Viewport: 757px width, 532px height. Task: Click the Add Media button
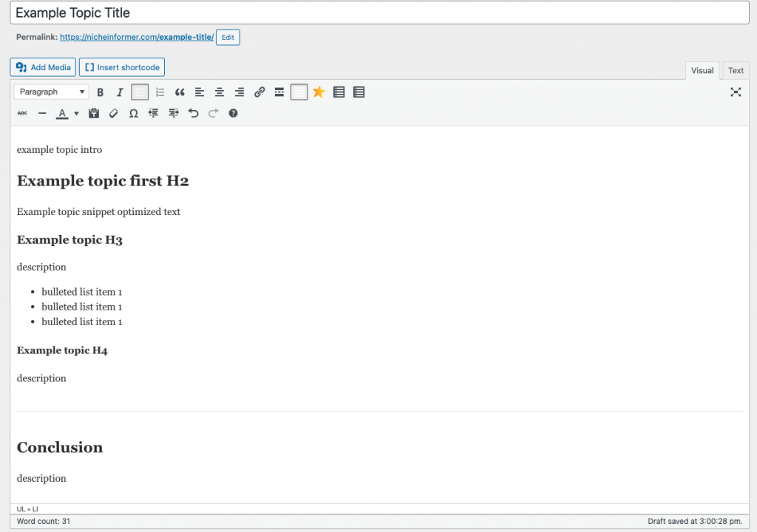tap(43, 67)
